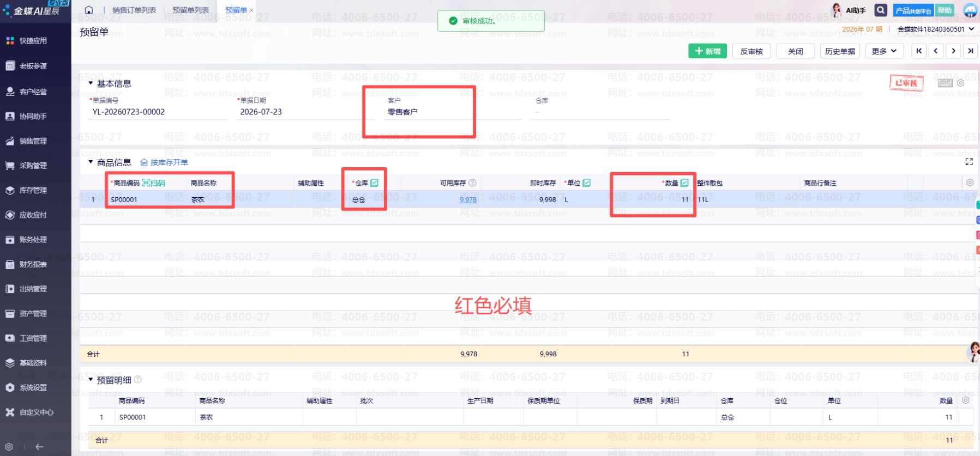Image resolution: width=980 pixels, height=456 pixels.
Task: Toggle the 数量 column checkbox
Action: 684,183
